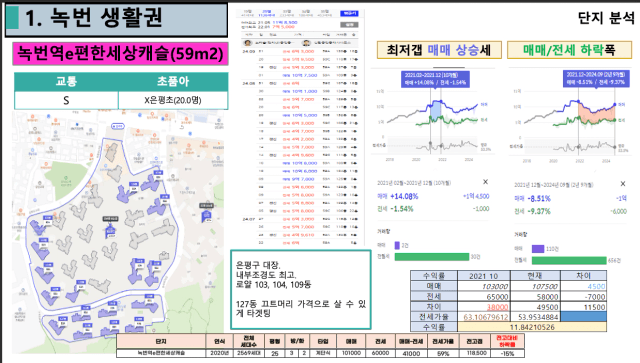Click the green 30건 전월세 bar
Viewport: 640px width, 363px height.
pyautogui.click(x=432, y=256)
